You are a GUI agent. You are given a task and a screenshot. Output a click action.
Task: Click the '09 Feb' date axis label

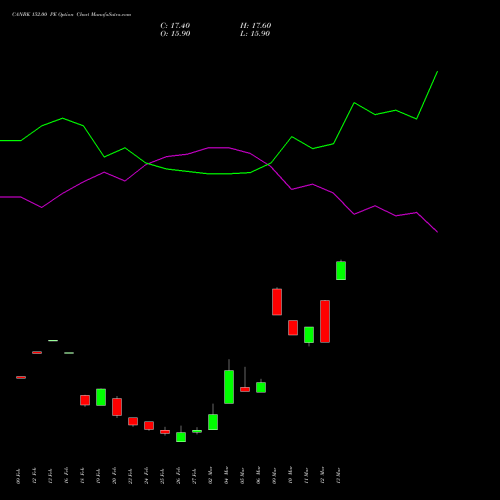(x=18, y=476)
